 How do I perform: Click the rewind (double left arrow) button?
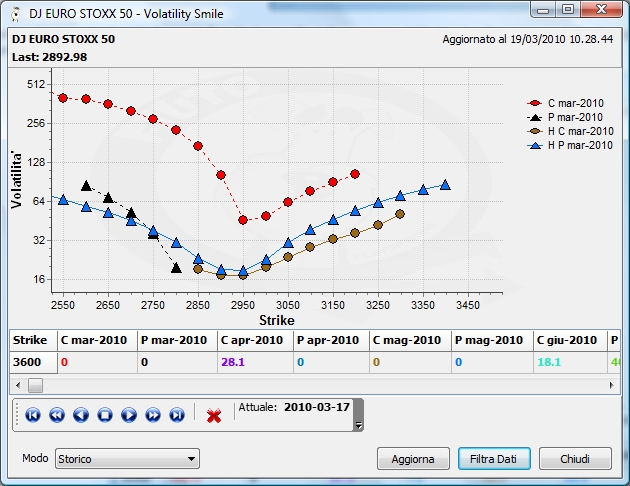[57, 415]
